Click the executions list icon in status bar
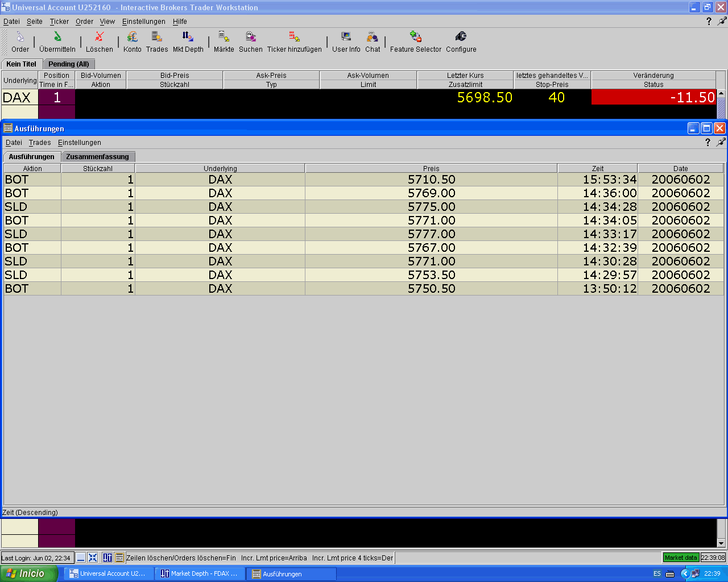 pyautogui.click(x=119, y=558)
